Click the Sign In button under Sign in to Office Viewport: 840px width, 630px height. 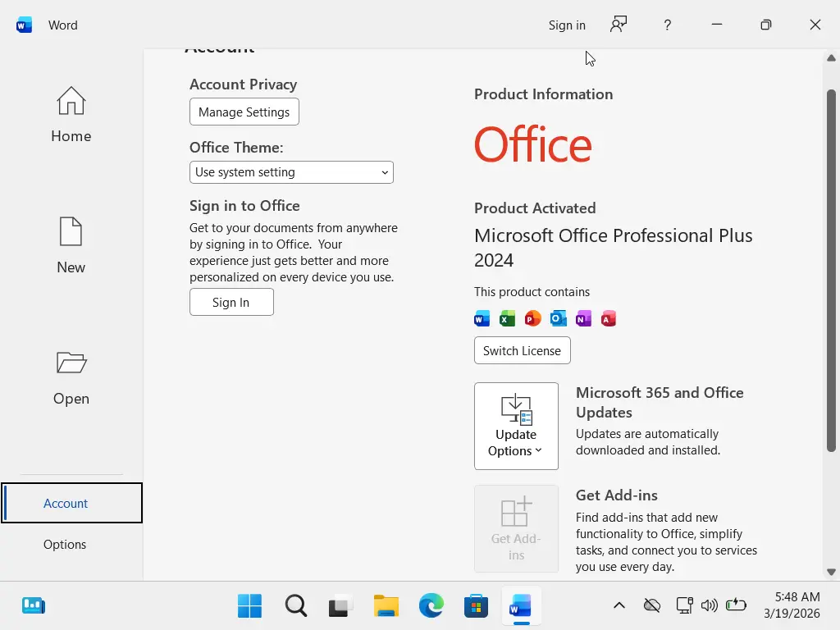[231, 302]
